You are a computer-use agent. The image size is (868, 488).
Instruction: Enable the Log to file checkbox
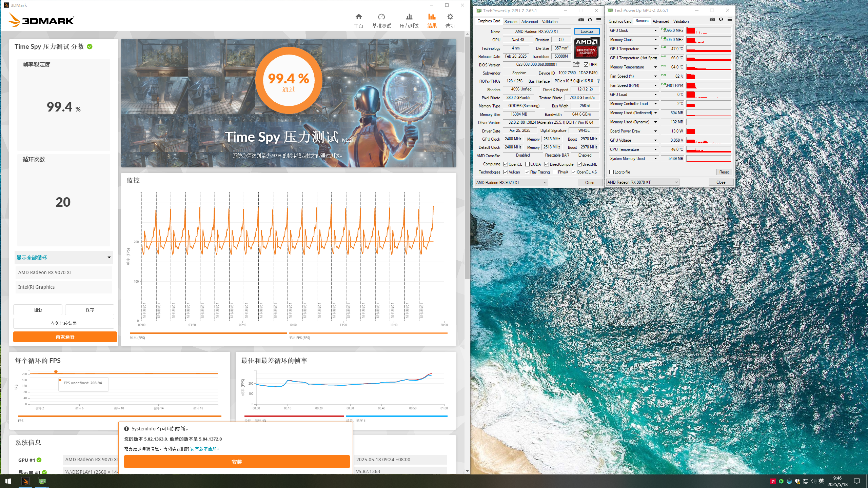point(611,172)
